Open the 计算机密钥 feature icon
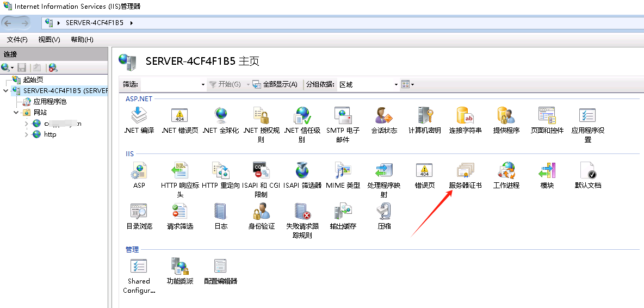644x308 pixels. (x=425, y=115)
